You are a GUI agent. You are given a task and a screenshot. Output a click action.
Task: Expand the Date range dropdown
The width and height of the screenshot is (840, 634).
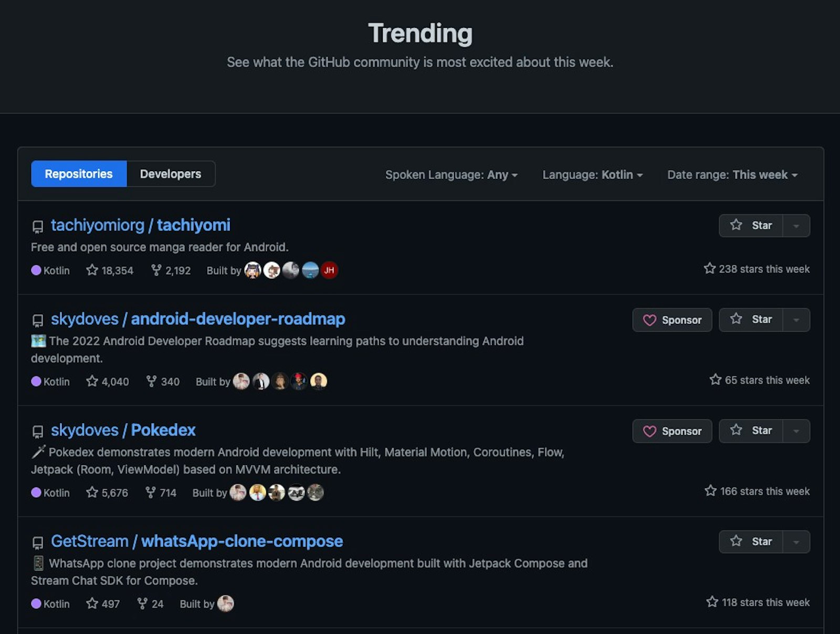tap(732, 175)
